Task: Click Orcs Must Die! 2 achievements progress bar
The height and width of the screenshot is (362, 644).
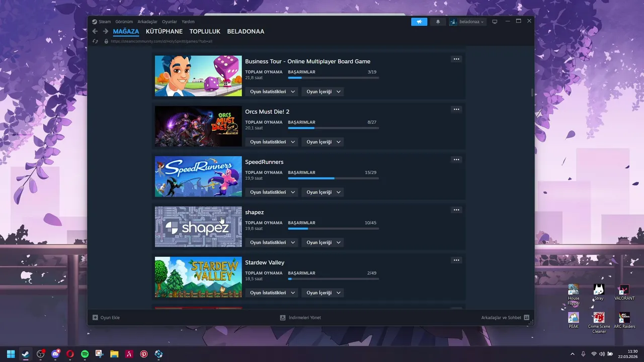Action: tap(334, 128)
